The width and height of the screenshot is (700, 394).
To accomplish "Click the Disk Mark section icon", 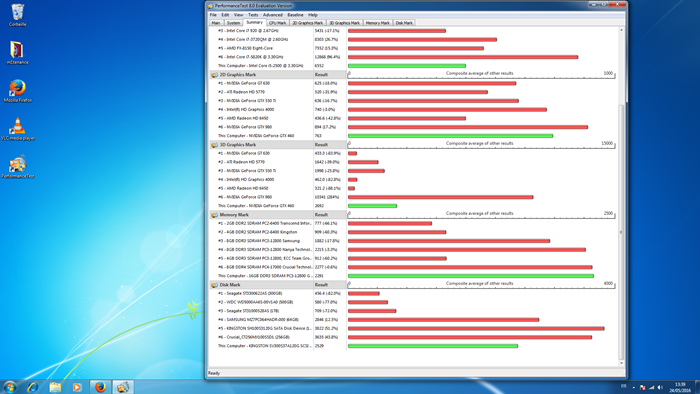I will [x=214, y=285].
